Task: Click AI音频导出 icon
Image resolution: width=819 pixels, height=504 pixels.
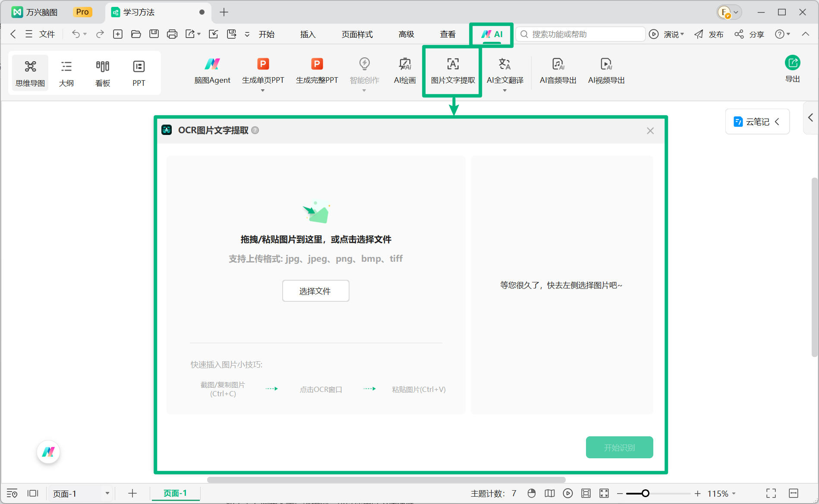Action: coord(558,64)
